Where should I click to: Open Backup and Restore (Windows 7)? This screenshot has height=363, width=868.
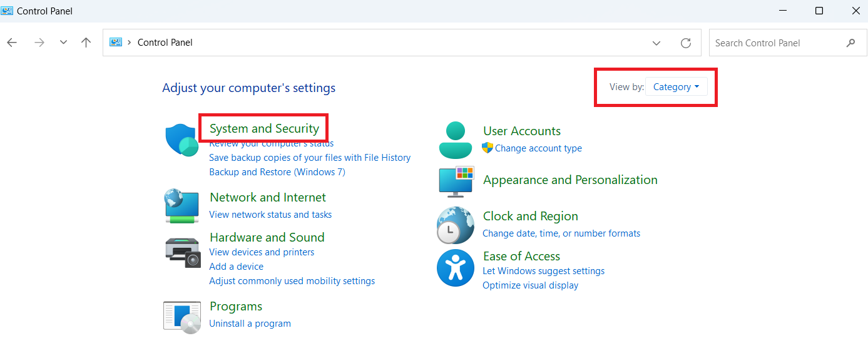(x=277, y=172)
